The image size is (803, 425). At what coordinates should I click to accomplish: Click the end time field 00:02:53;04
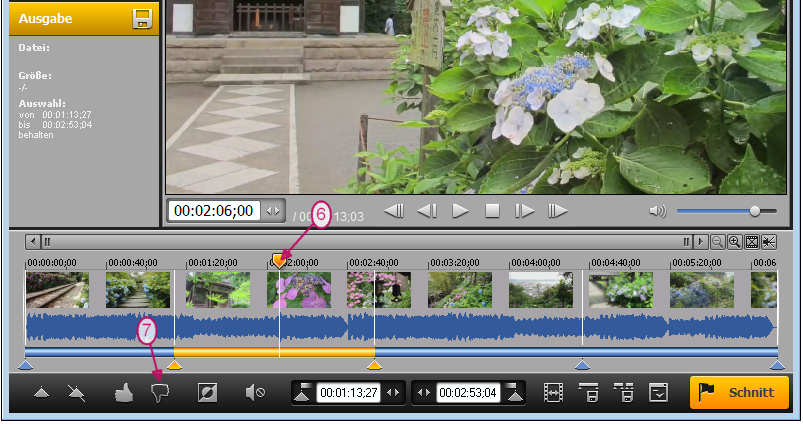tap(468, 393)
